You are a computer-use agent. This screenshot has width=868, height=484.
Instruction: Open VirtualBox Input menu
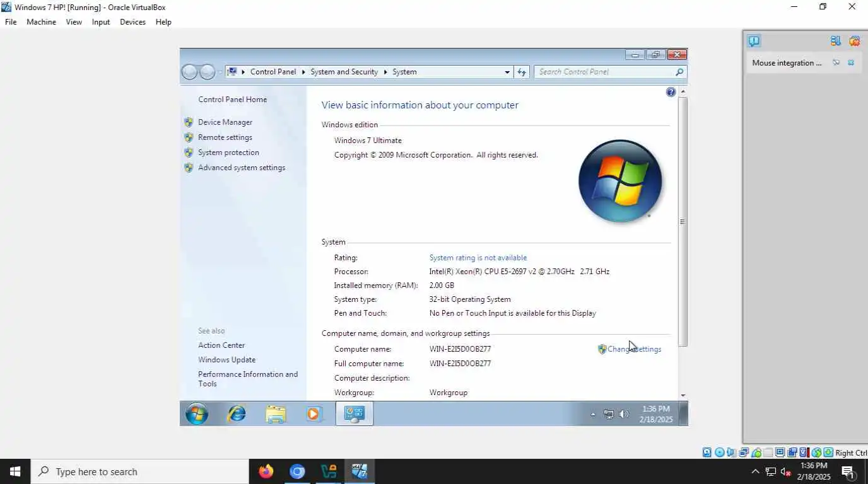click(x=101, y=22)
